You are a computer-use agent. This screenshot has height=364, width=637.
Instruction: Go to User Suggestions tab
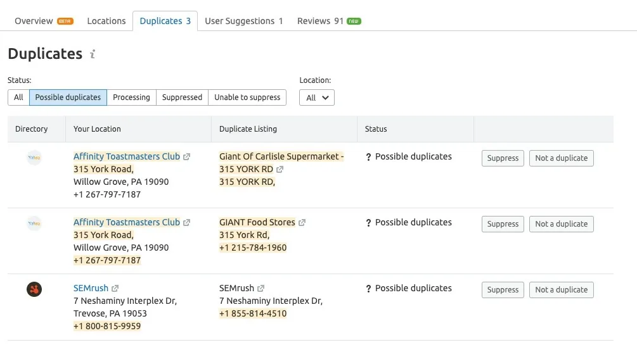(x=244, y=21)
